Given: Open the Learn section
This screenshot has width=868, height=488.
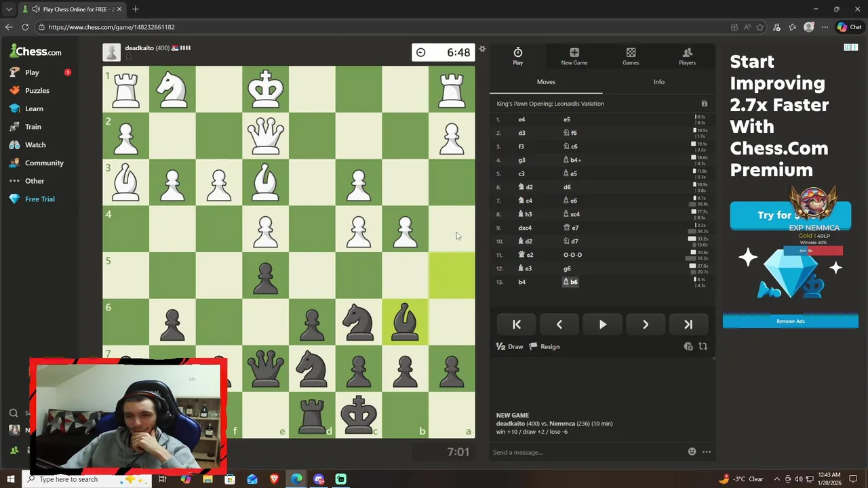Looking at the screenshot, I should pos(27,108).
